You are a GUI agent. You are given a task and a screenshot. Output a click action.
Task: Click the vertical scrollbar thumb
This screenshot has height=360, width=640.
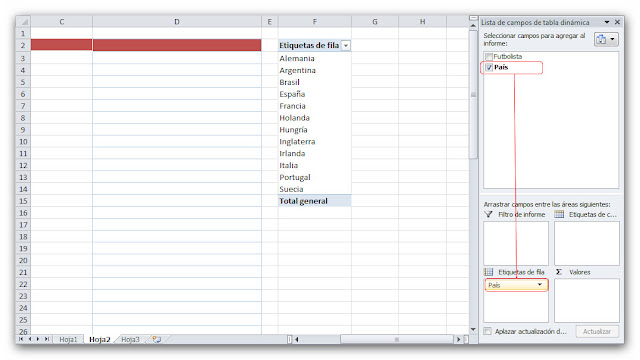point(473,95)
